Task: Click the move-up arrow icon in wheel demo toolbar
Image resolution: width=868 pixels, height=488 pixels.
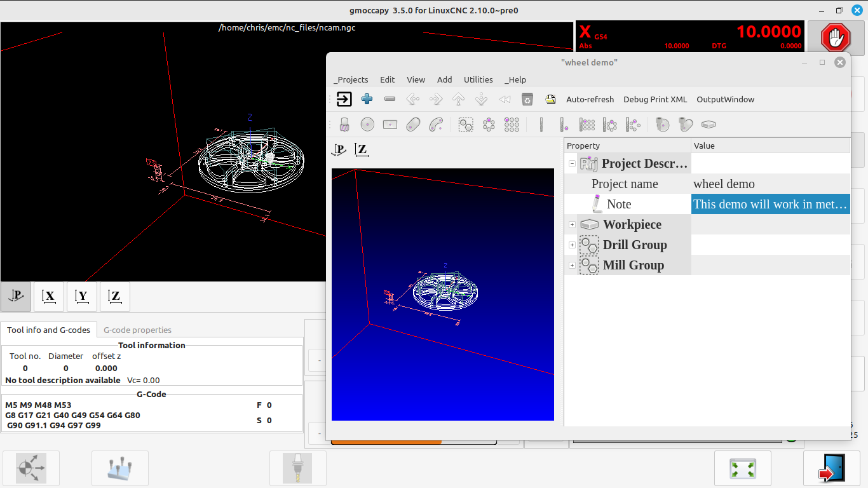Action: (459, 99)
